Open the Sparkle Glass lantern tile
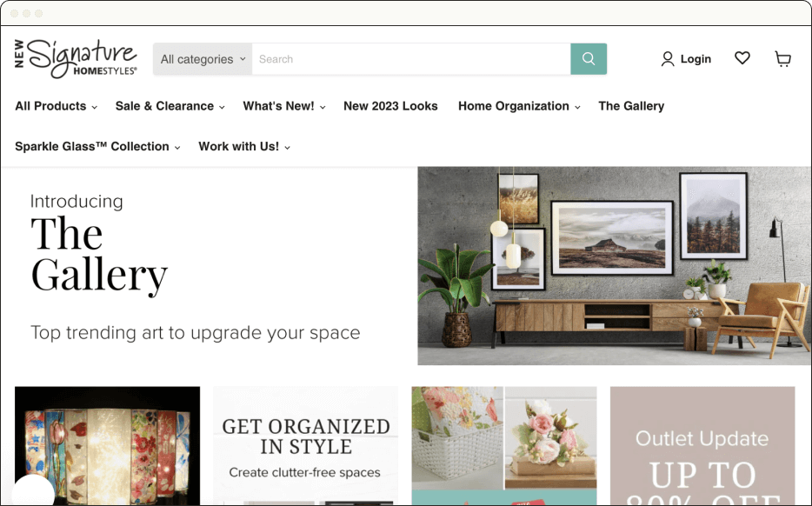Image resolution: width=812 pixels, height=506 pixels. click(107, 445)
